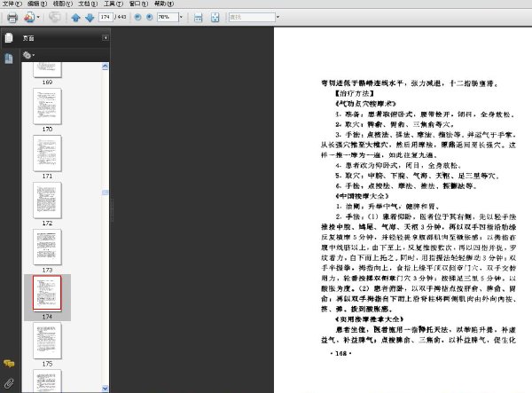Open the pages panel options gear menu
532x393 pixels.
click(28, 55)
